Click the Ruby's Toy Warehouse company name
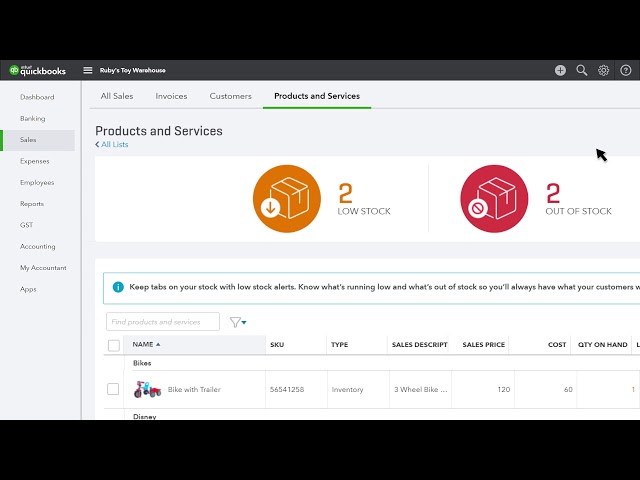Viewport: 640px width, 480px height. tap(133, 70)
